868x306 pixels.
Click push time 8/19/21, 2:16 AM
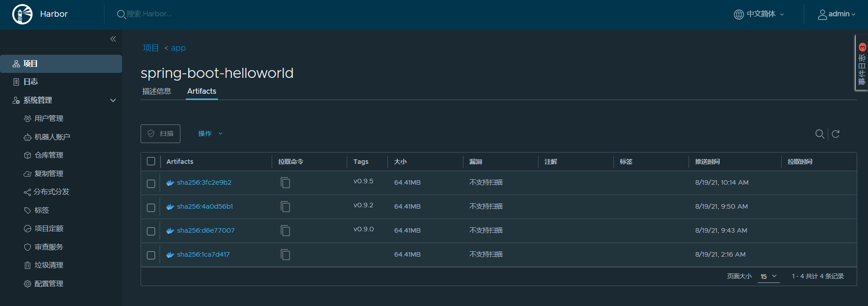click(x=720, y=254)
